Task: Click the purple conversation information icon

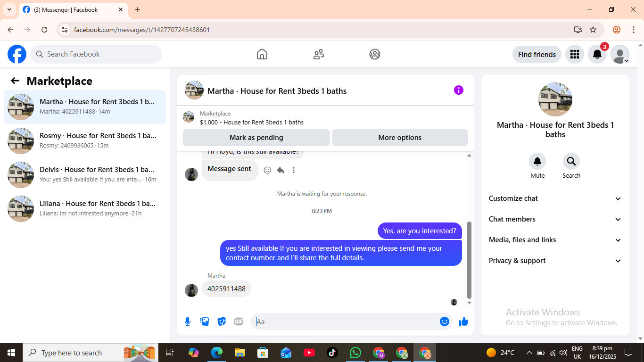Action: pos(459,90)
